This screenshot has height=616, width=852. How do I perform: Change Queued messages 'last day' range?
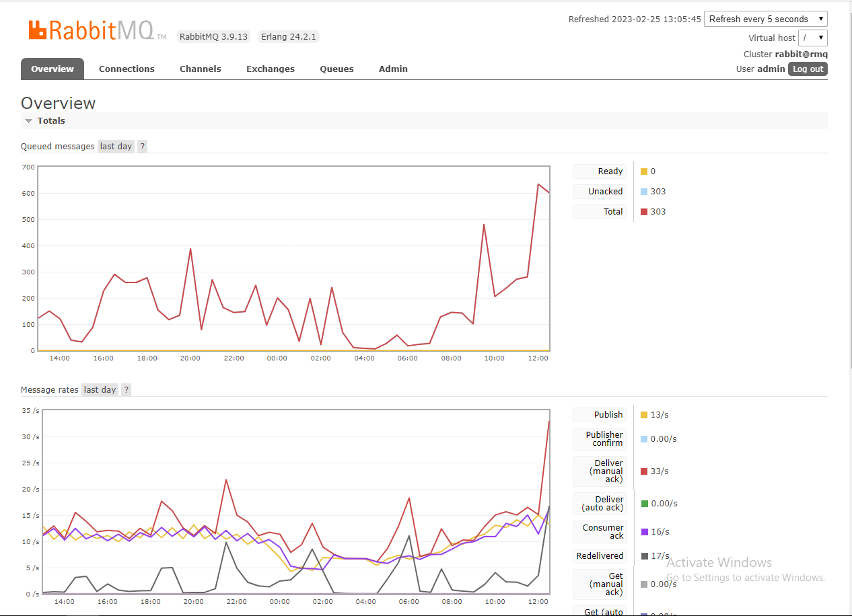click(116, 147)
